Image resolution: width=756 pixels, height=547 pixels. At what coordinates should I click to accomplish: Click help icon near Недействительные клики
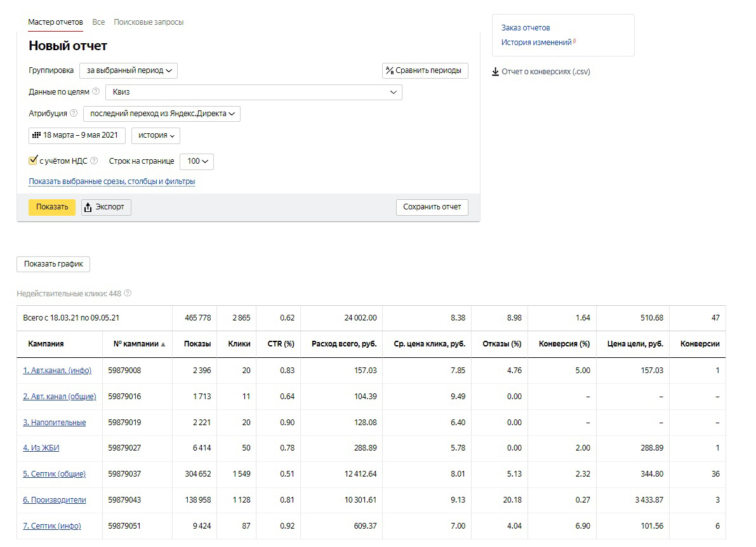pyautogui.click(x=128, y=293)
